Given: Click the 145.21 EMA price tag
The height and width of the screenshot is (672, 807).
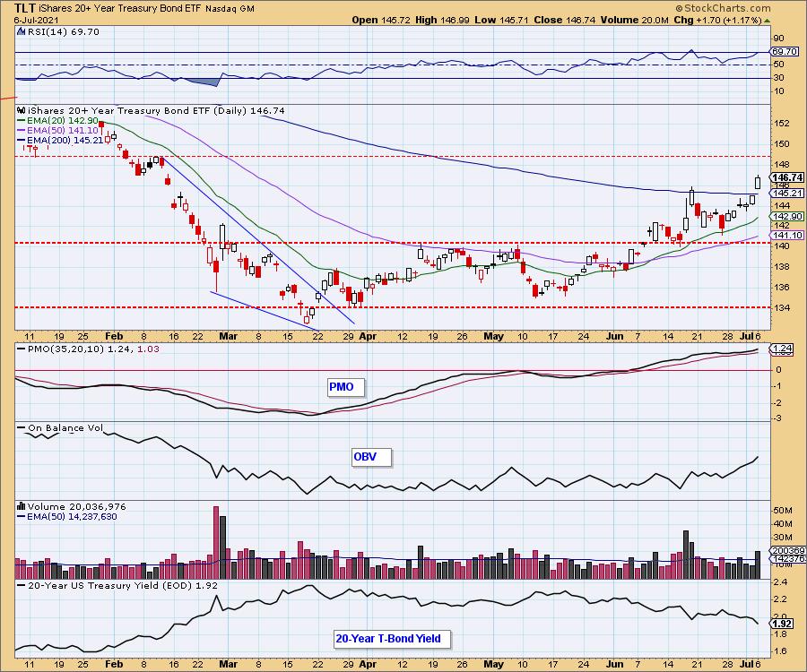Looking at the screenshot, I should click(787, 194).
